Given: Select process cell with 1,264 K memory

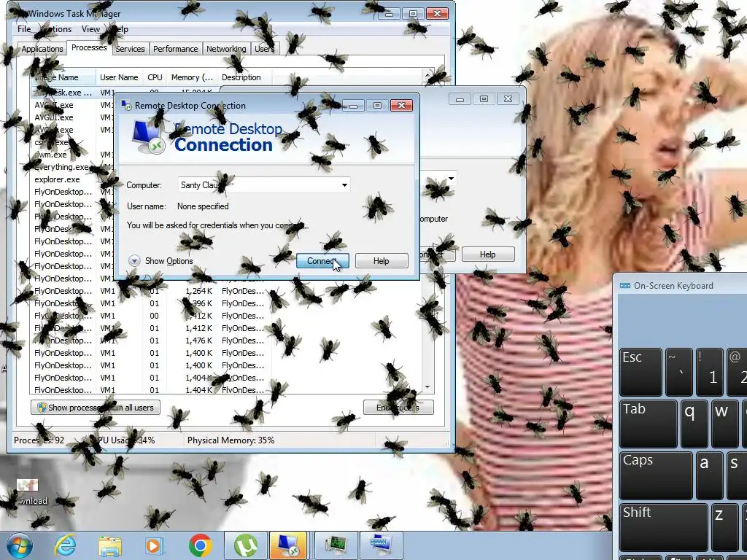Looking at the screenshot, I should 198,291.
